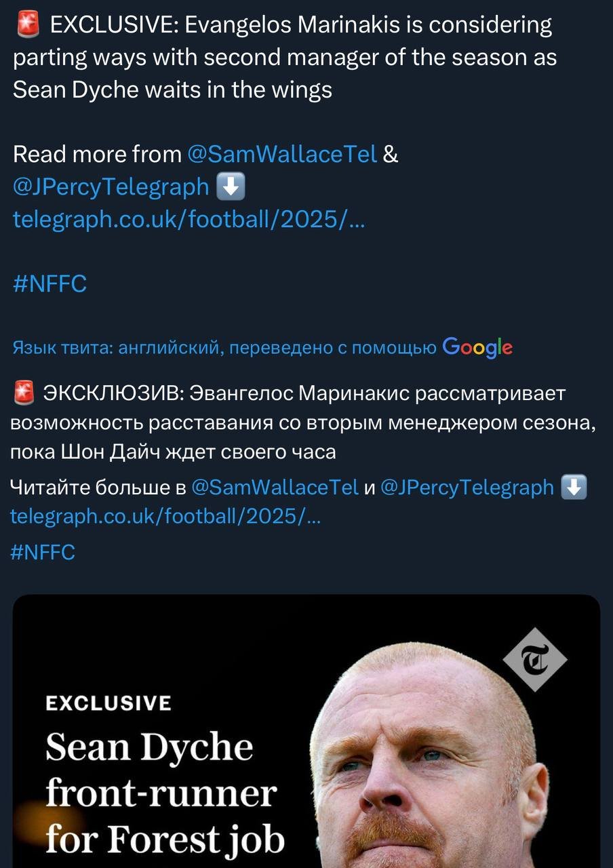Screen dimensions: 613x868
Task: Click the down-arrow emoji after @JPercyTelegraph in the English tweet
Action: [231, 186]
